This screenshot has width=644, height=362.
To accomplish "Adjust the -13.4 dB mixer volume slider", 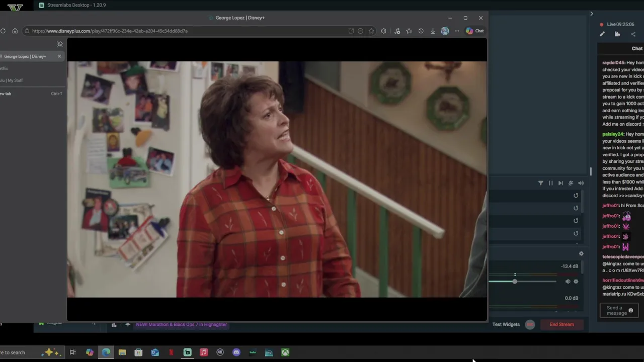I will [x=515, y=282].
